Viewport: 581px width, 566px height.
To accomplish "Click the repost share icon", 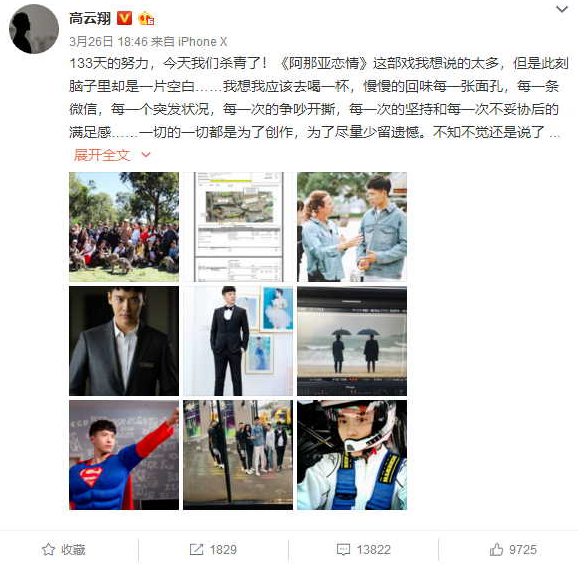I will coord(196,549).
